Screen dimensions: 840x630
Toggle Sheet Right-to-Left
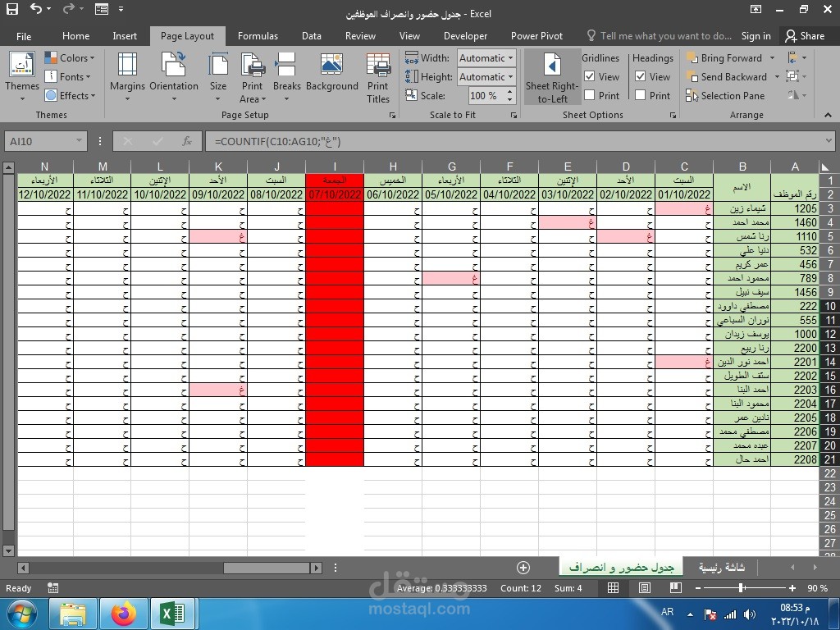(552, 77)
